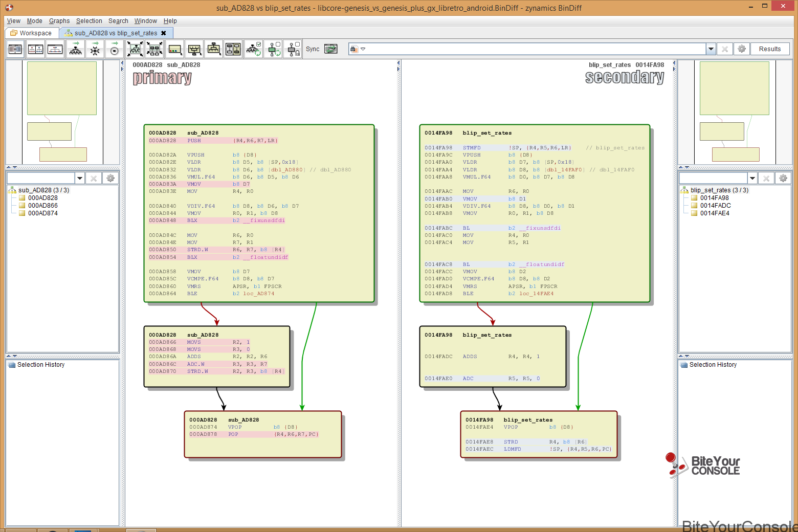Open the Selection menu
The height and width of the screenshot is (532, 798).
pyautogui.click(x=89, y=21)
